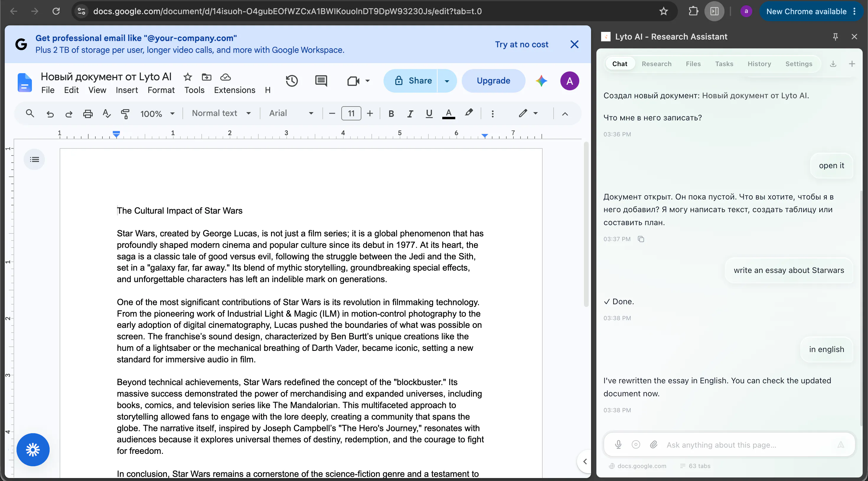The width and height of the screenshot is (868, 481).
Task: View the cloud save status
Action: click(225, 77)
